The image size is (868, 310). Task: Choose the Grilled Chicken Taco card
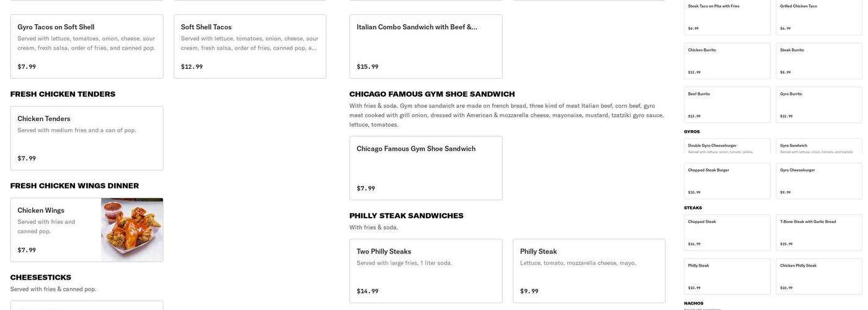coord(819,17)
